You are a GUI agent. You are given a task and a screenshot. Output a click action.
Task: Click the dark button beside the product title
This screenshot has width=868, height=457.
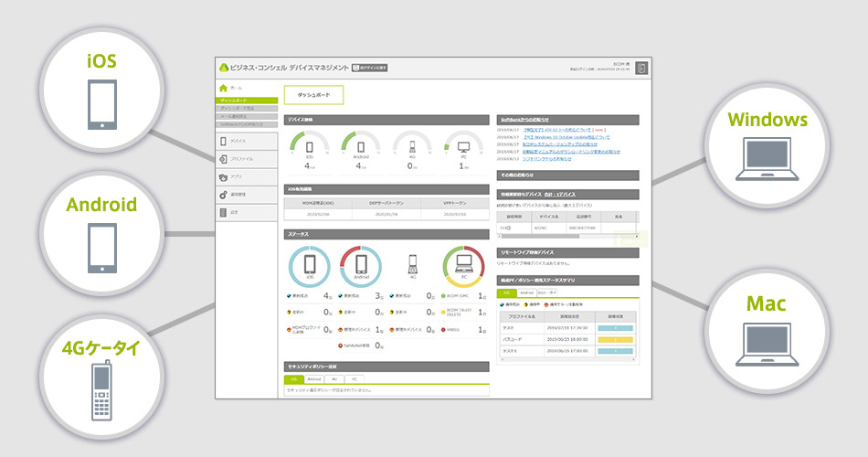click(x=370, y=68)
